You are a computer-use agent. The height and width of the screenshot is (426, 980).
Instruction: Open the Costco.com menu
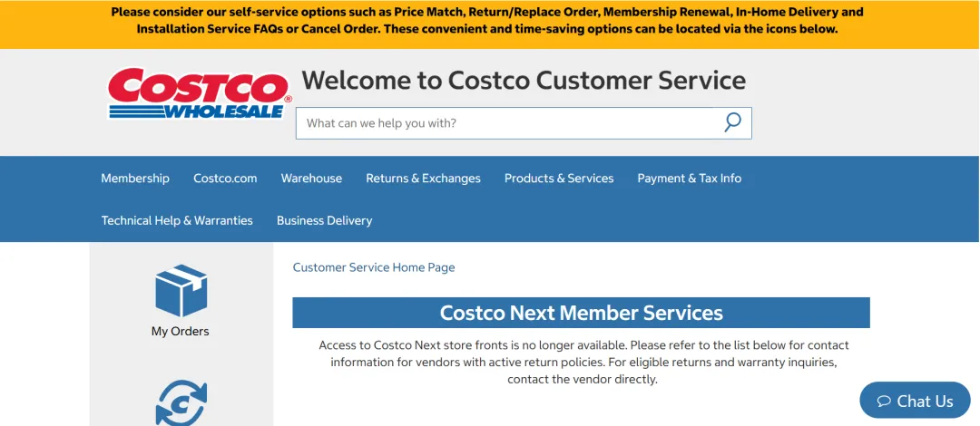225,178
